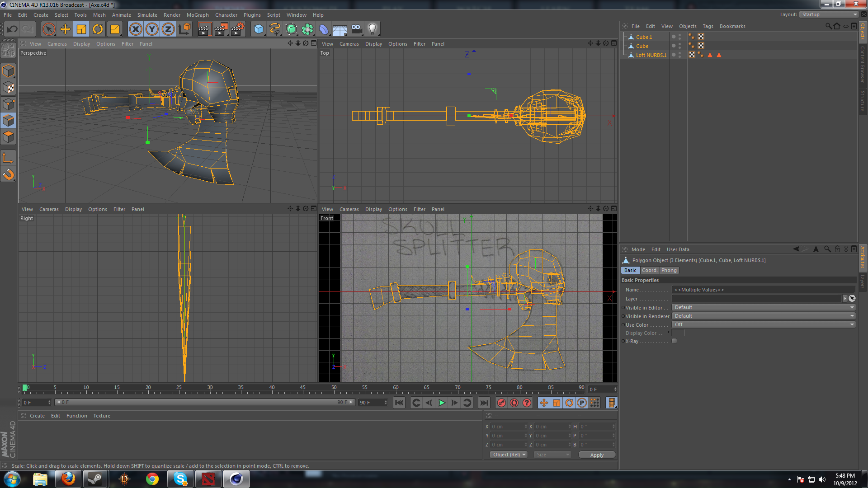Render the active view
868x488 pixels.
point(204,29)
